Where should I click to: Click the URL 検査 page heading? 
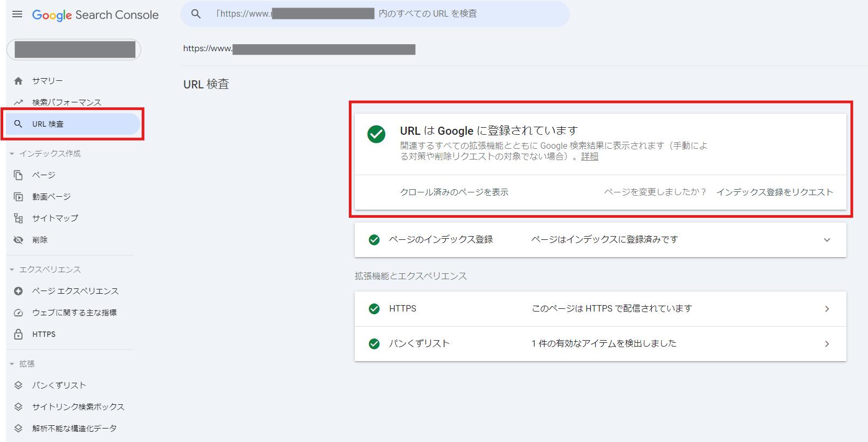(206, 85)
